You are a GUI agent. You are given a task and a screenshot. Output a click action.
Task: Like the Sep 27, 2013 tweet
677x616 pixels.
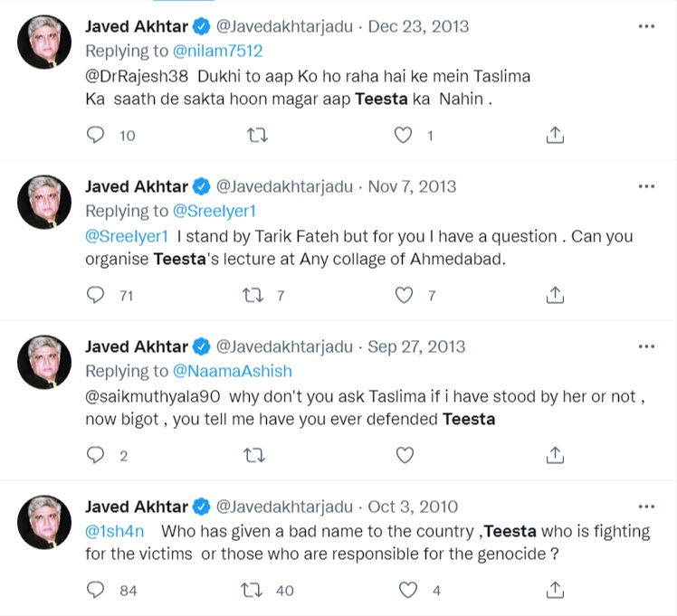point(405,454)
